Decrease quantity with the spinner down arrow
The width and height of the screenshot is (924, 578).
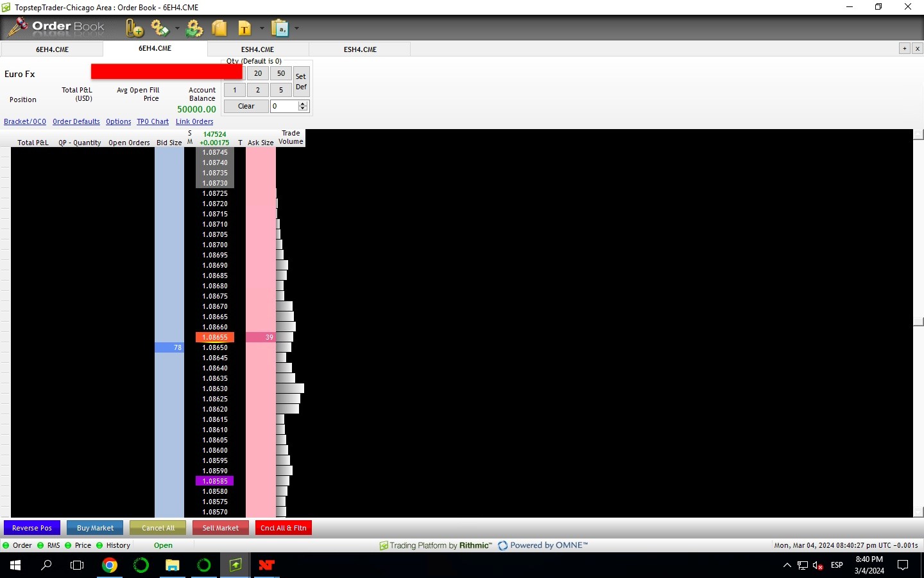click(303, 109)
